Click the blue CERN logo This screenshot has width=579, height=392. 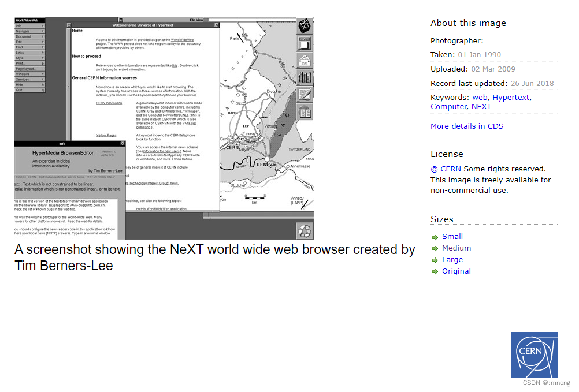point(535,354)
